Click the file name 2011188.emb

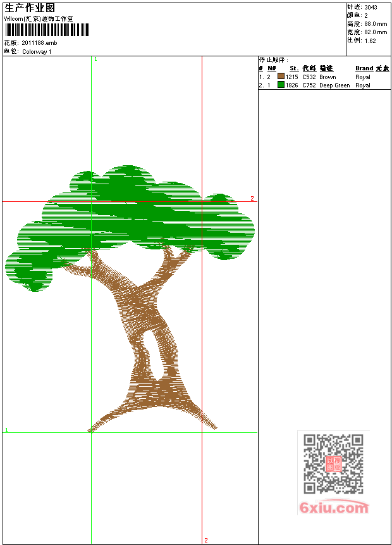point(39,42)
